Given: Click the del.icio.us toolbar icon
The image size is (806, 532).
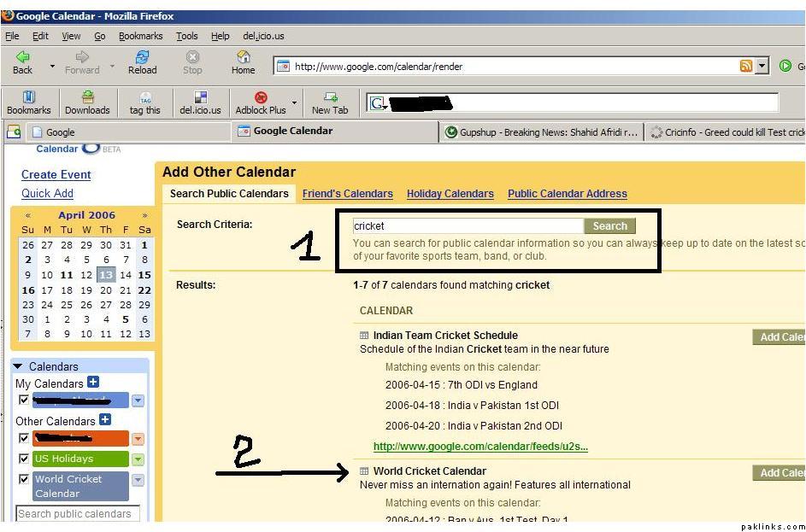Looking at the screenshot, I should click(x=200, y=98).
